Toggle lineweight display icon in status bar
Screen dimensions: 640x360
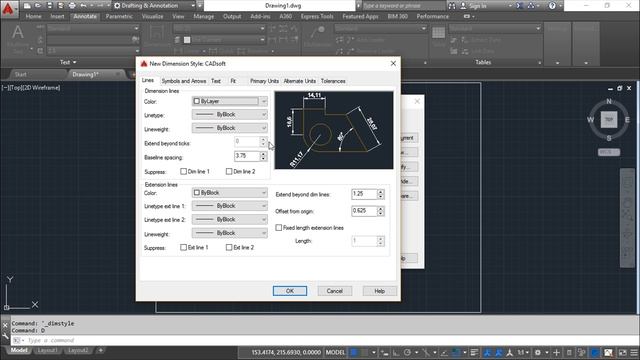tap(474, 352)
